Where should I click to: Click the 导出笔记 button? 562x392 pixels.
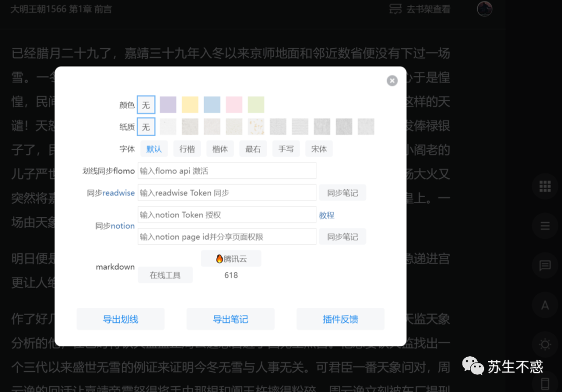(231, 319)
